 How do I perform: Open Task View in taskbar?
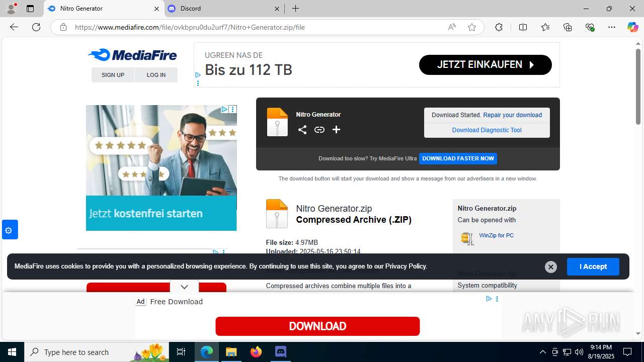[x=181, y=352]
